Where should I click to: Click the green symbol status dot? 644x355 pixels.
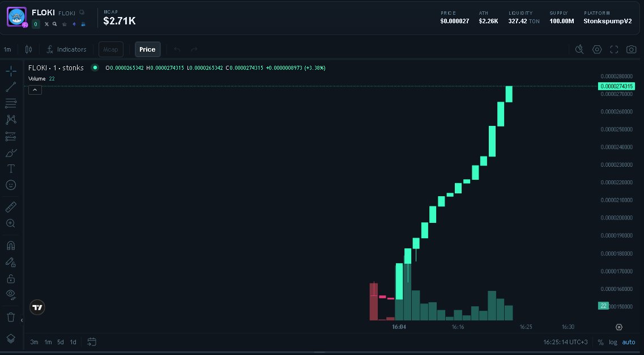95,67
